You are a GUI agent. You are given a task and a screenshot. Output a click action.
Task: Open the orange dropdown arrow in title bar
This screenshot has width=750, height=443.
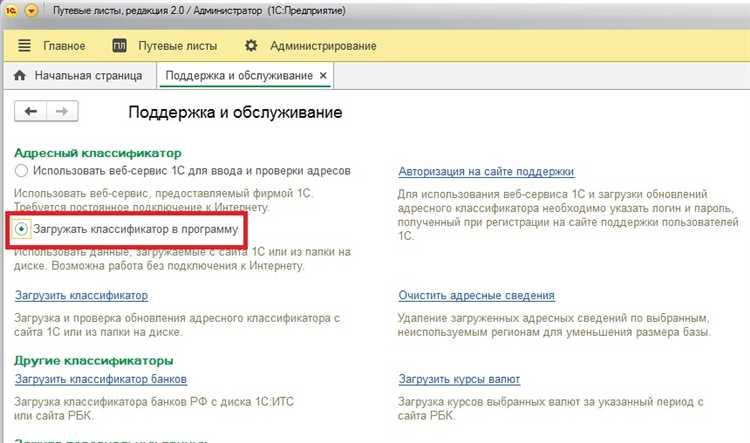pyautogui.click(x=32, y=10)
